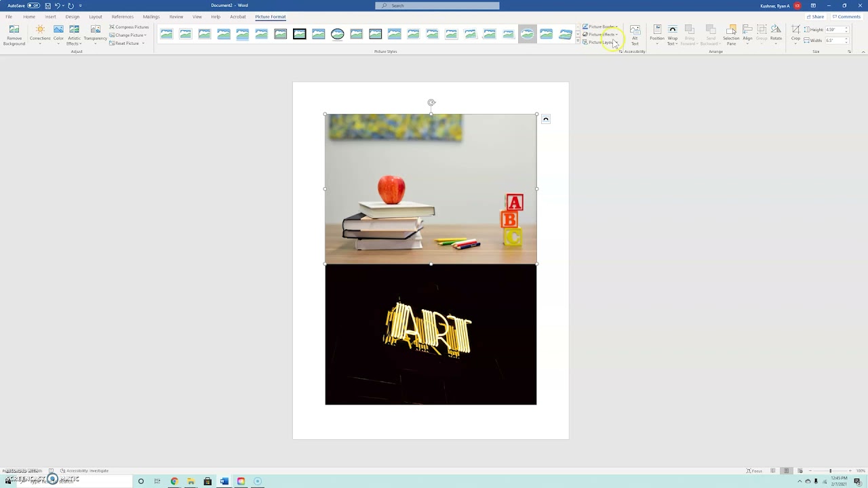Screen dimensions: 868x488
Task: Go to the Review tab
Action: (176, 16)
